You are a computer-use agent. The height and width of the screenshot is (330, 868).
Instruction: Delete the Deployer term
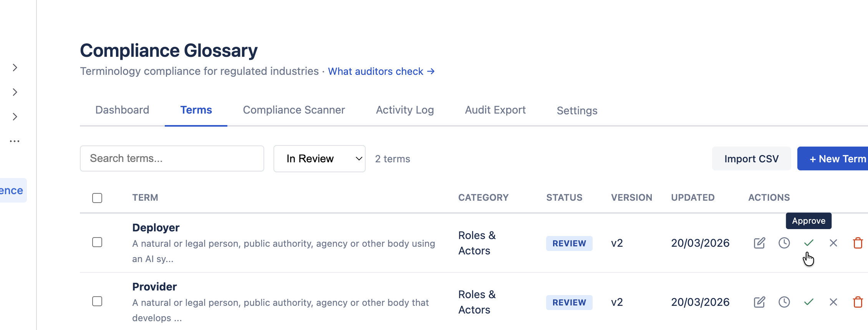858,243
